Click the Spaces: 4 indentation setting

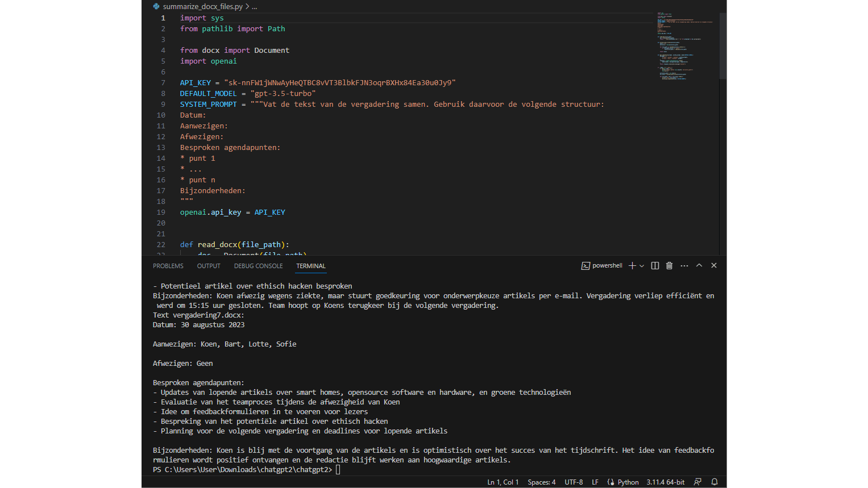pos(541,482)
